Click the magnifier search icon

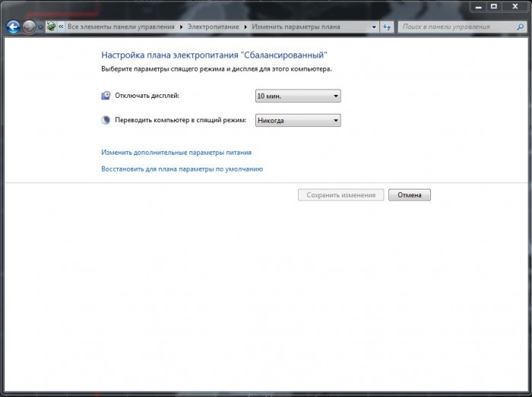tap(520, 27)
